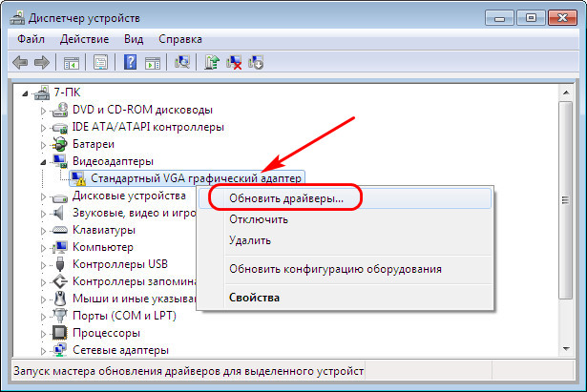
Task: Expand the Батареи node
Action: 43,145
